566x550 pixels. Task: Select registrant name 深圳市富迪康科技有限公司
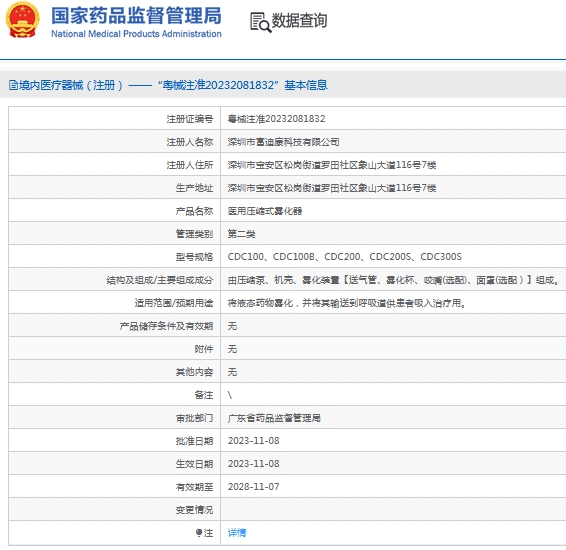pyautogui.click(x=283, y=142)
